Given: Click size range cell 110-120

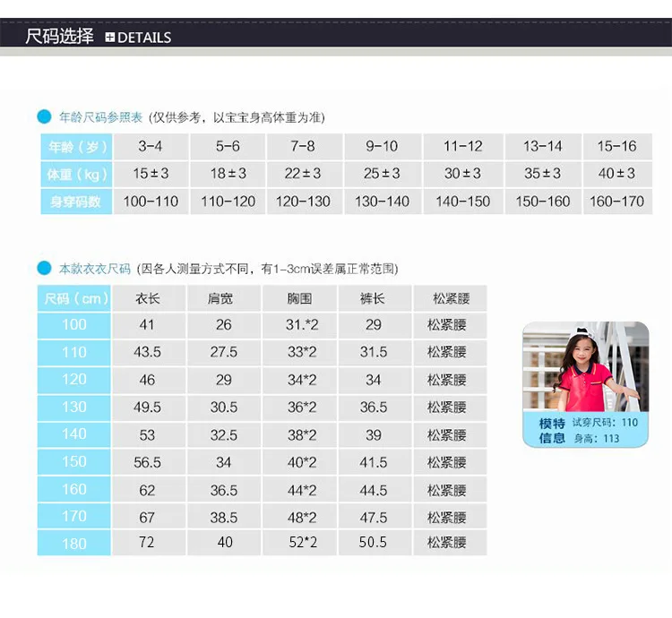Looking at the screenshot, I should 228,202.
